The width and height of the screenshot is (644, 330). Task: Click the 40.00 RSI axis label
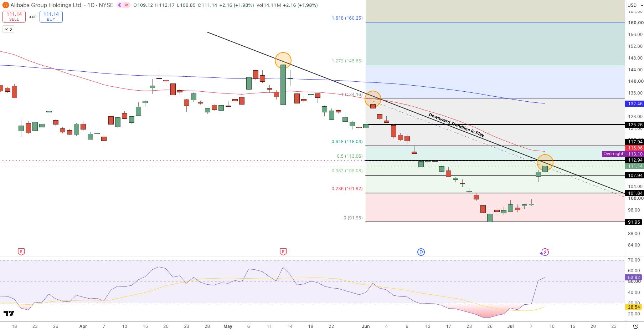[634, 292]
